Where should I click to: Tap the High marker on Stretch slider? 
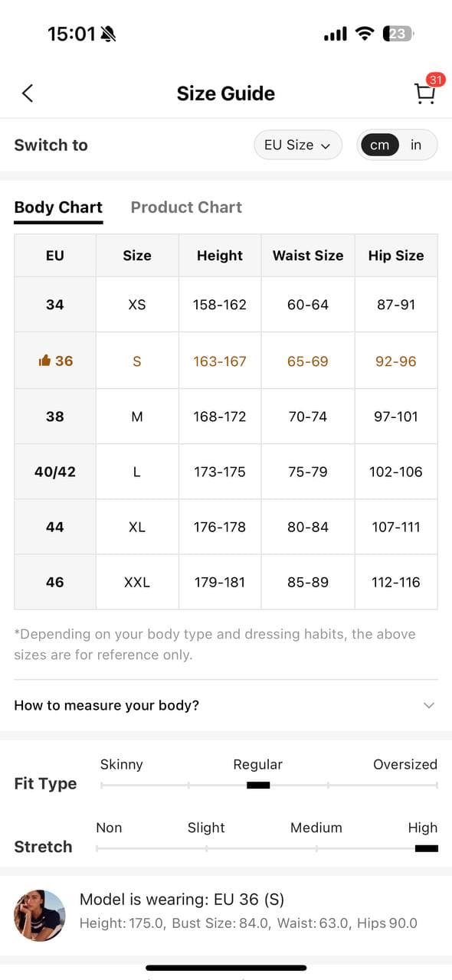pos(426,848)
